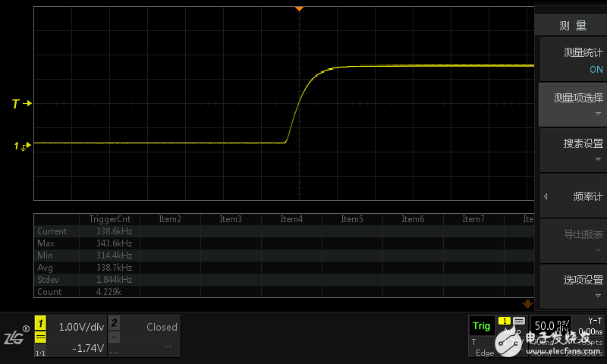Screen dimensions: 607x364
Task: Click the 1.00V/div vertical scale value
Action: click(x=80, y=327)
